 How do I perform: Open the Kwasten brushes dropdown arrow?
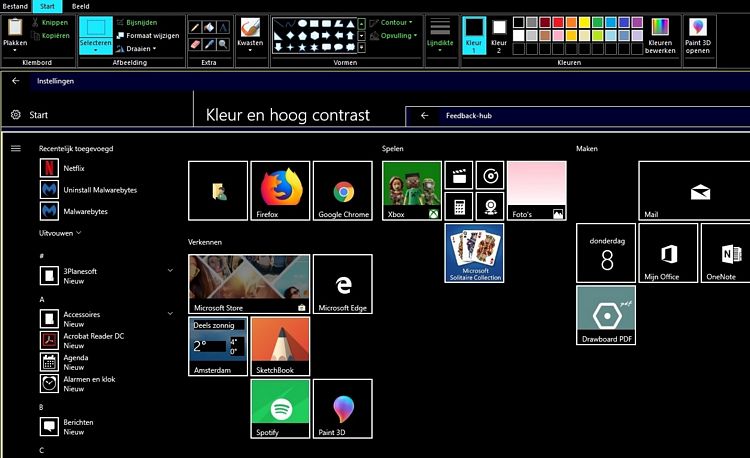point(250,50)
